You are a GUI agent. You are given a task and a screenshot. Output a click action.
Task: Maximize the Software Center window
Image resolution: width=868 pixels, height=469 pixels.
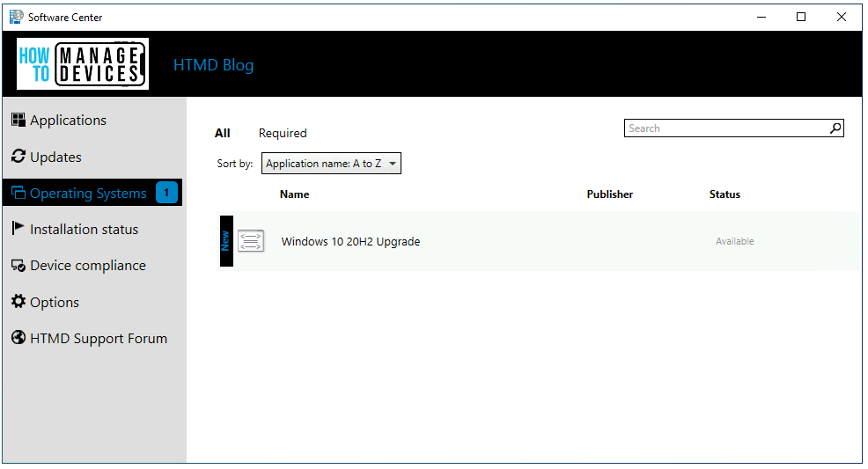[x=801, y=17]
